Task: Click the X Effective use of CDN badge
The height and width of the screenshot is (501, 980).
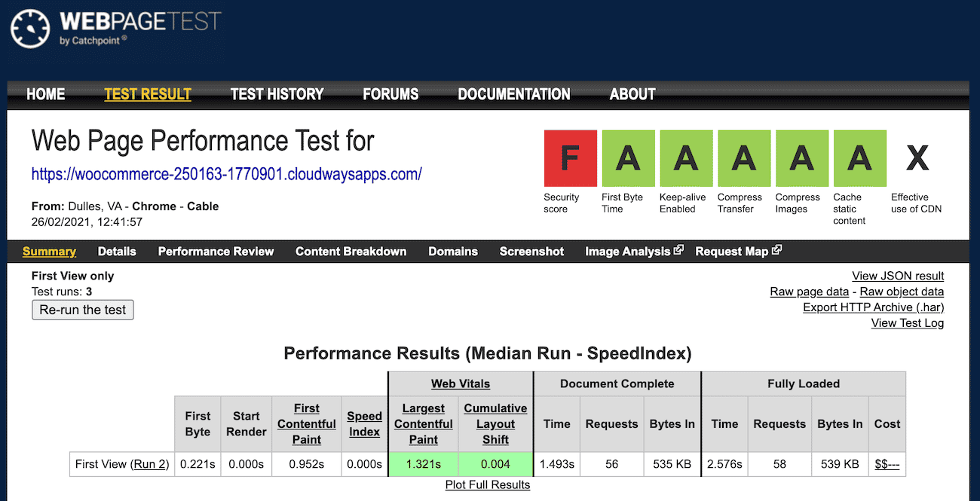Action: [x=917, y=158]
